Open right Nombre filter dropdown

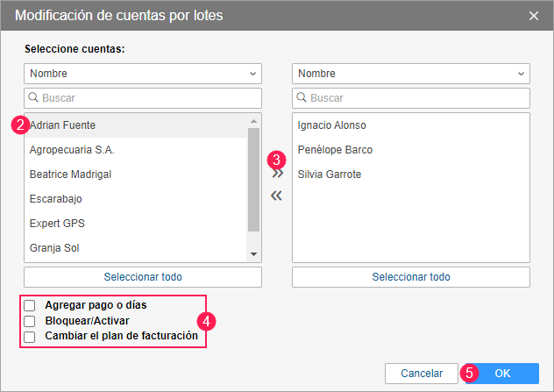coord(410,74)
